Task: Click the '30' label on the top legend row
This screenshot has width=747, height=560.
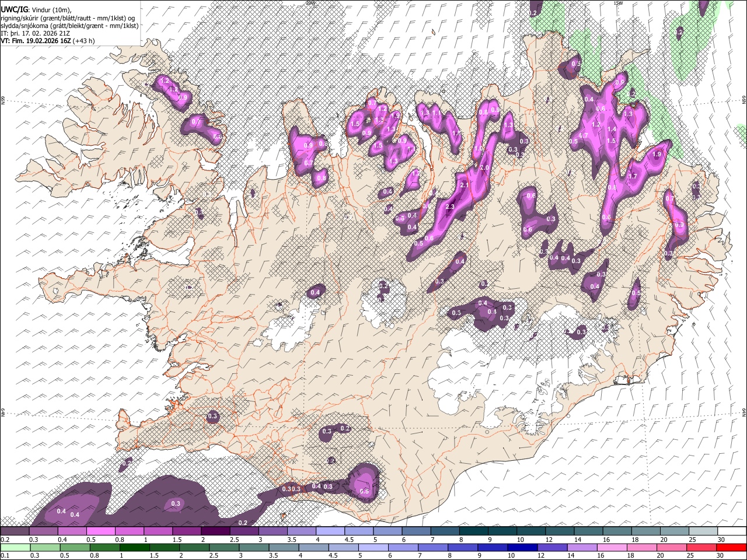Action: pos(721,540)
